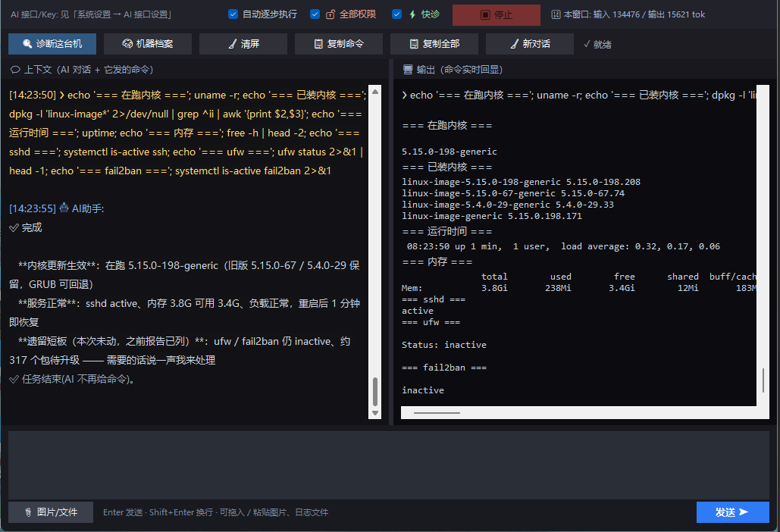
Task: Click the broom icon for 清屏
Action: pyautogui.click(x=232, y=44)
